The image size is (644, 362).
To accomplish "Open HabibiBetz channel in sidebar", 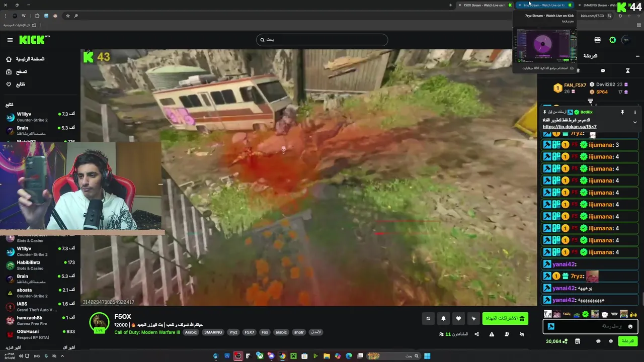I will coord(40,265).
